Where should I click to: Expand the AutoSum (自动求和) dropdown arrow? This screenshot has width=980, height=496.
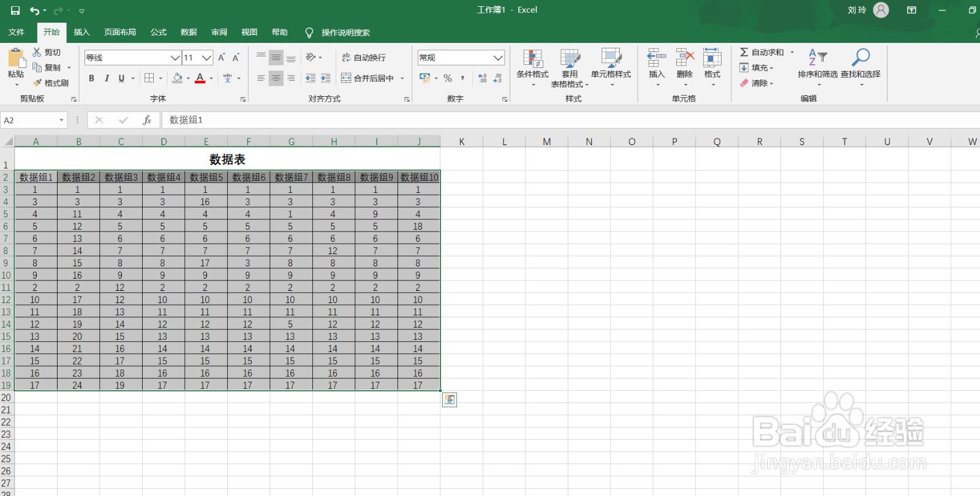click(x=792, y=52)
